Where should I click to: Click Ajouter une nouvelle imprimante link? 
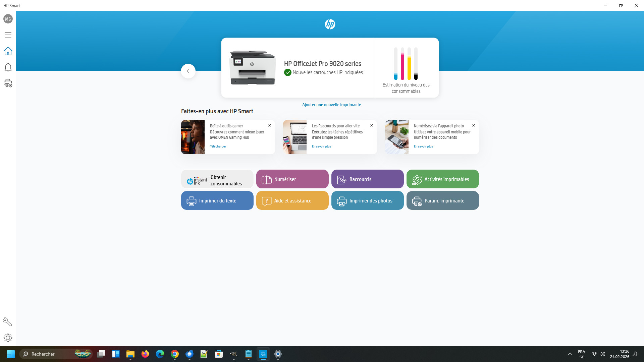click(x=331, y=105)
